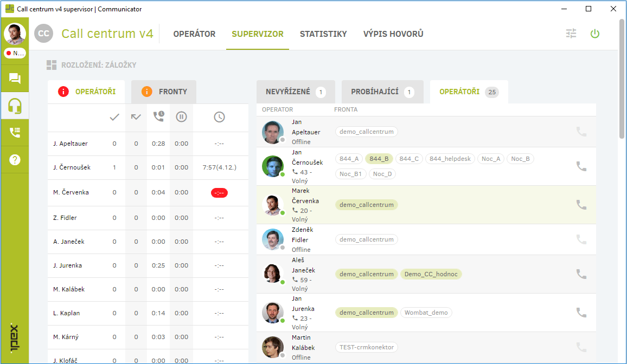Screen dimensions: 627x364
Task: Click the red time badge in M. Červenka row
Action: point(219,193)
